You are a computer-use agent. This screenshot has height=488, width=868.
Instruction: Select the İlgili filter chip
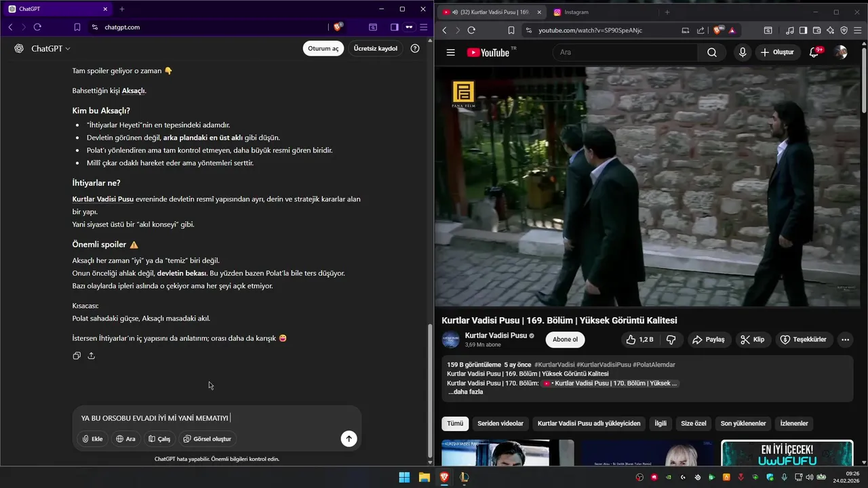(660, 424)
